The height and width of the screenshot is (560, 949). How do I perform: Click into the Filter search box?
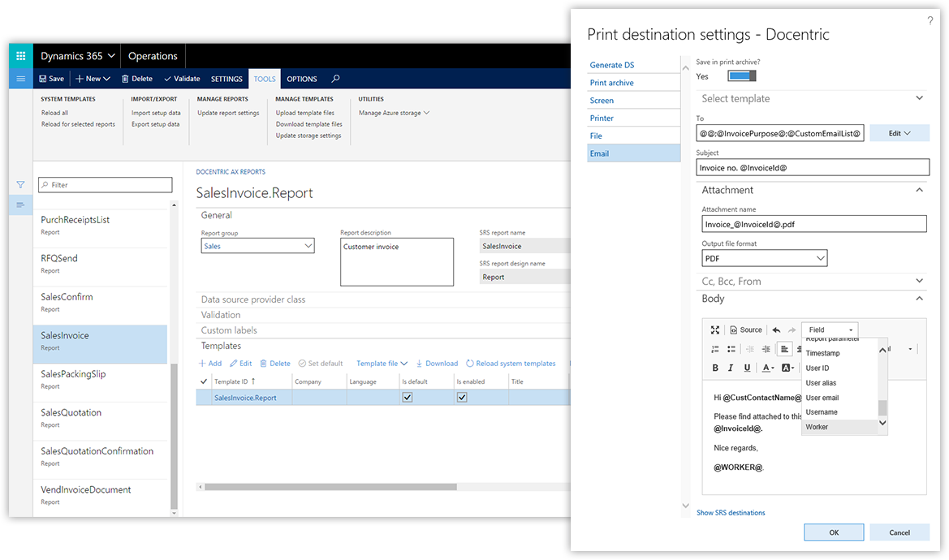[x=106, y=184]
